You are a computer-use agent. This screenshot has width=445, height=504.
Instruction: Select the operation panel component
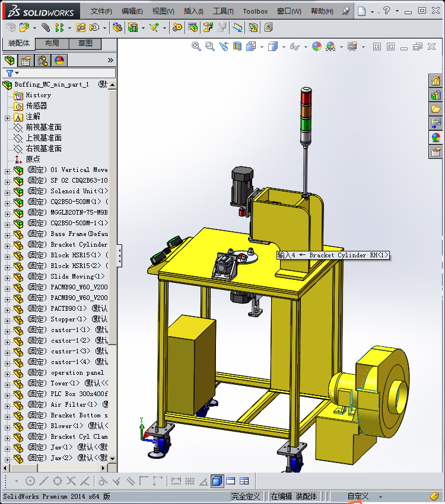pos(77,372)
